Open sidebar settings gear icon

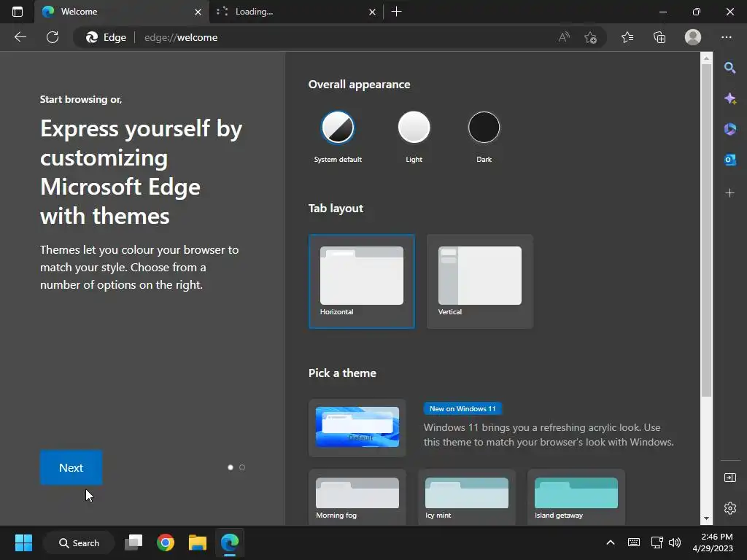729,508
